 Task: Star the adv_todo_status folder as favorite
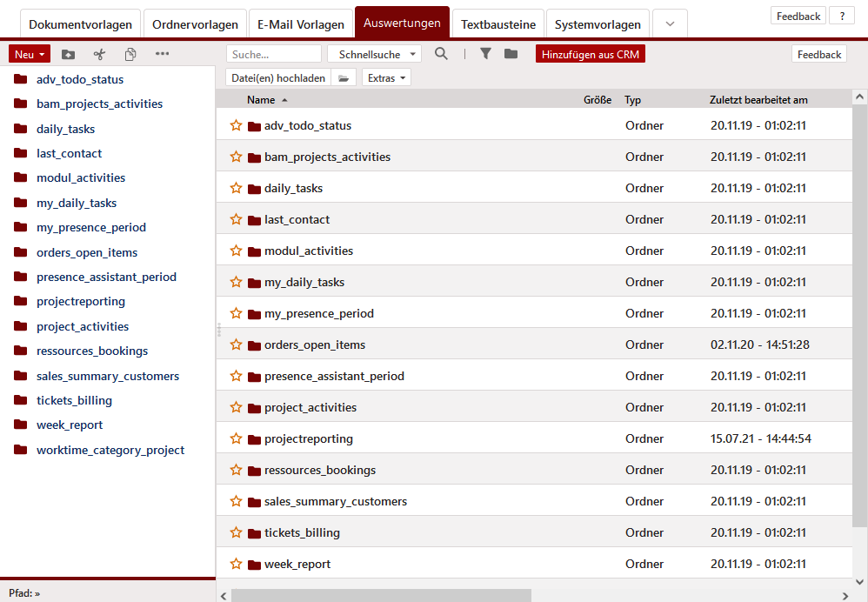[236, 125]
